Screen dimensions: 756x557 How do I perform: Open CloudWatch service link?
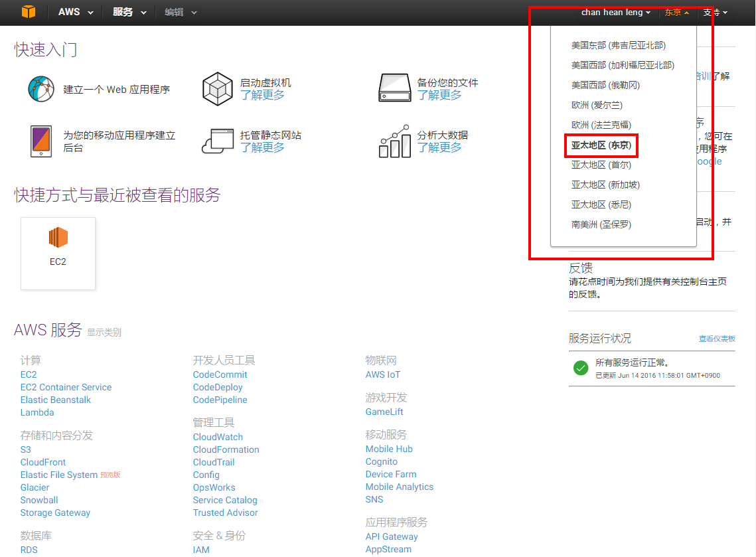pyautogui.click(x=218, y=437)
